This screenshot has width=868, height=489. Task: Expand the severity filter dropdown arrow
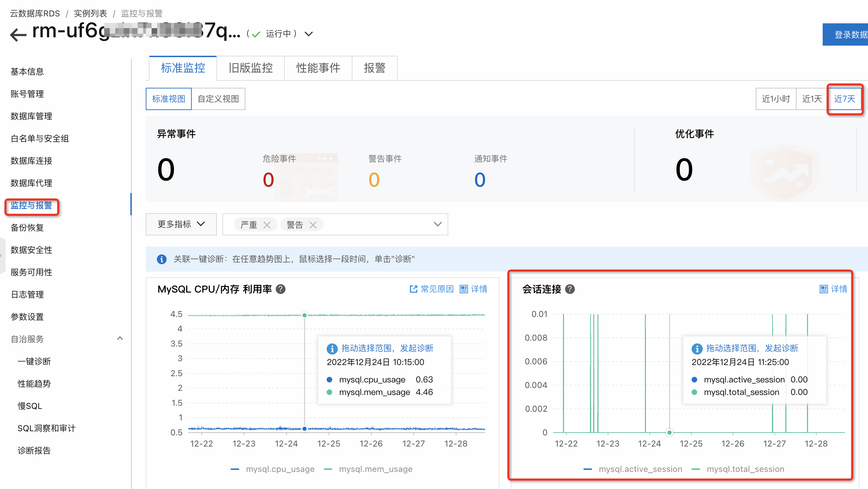[438, 224]
